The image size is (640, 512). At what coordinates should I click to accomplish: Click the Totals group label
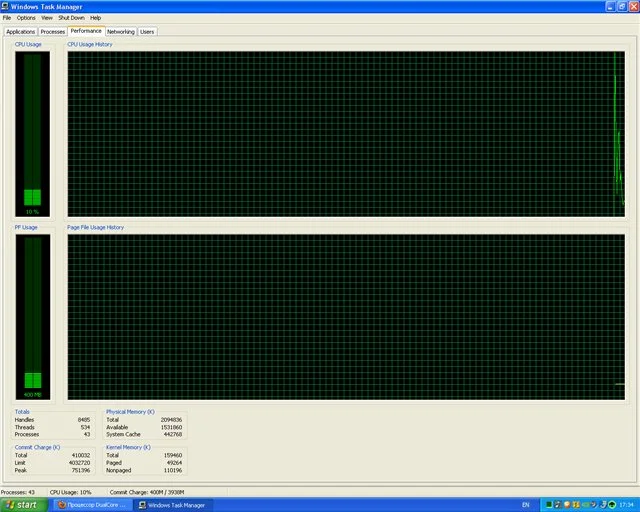[22, 412]
